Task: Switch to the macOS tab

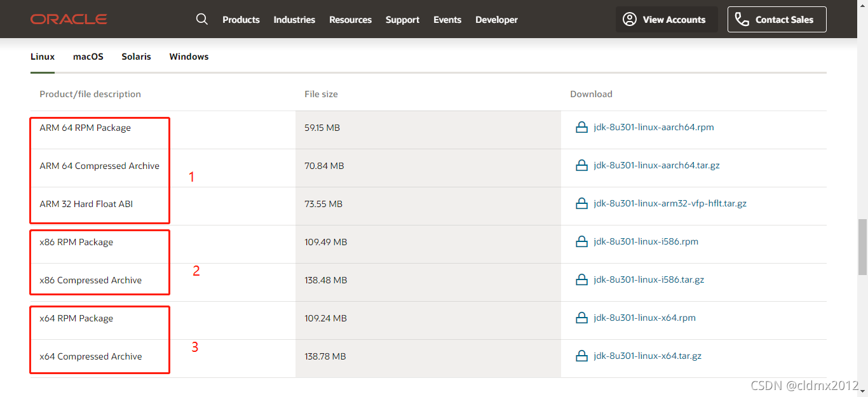Action: click(x=88, y=57)
